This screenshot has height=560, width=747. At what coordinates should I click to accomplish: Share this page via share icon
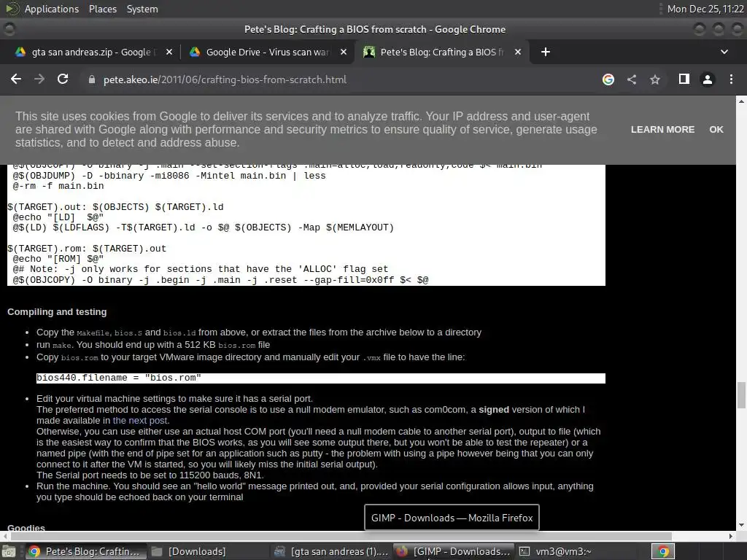coord(632,79)
